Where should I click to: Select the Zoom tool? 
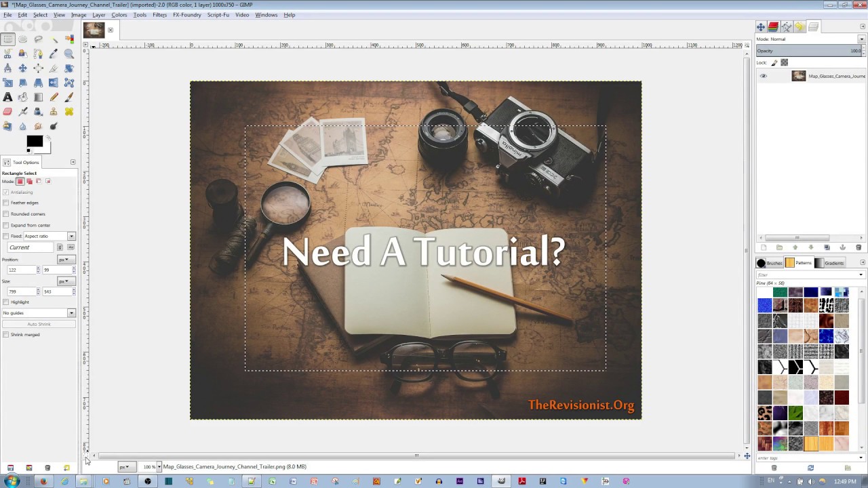click(x=70, y=54)
